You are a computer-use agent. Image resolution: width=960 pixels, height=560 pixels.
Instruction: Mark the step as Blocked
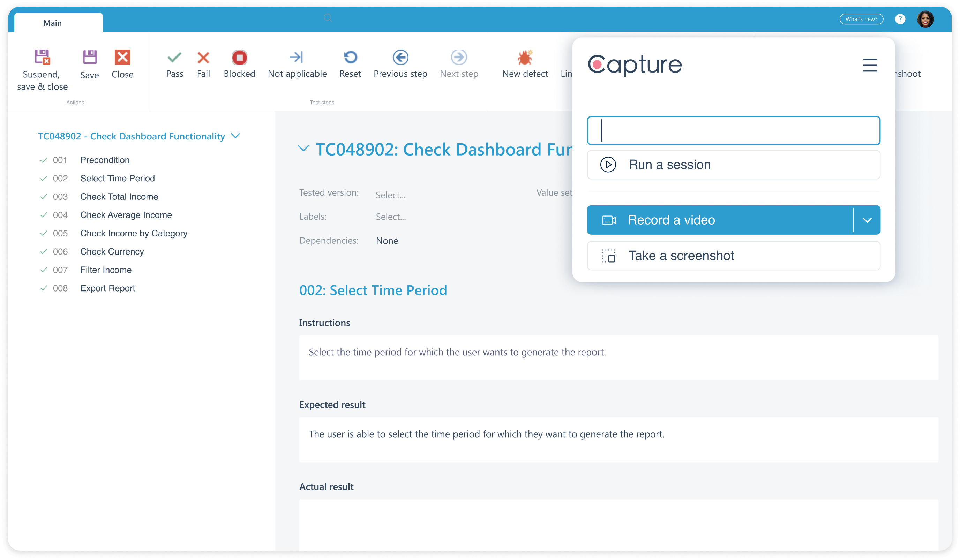click(239, 63)
